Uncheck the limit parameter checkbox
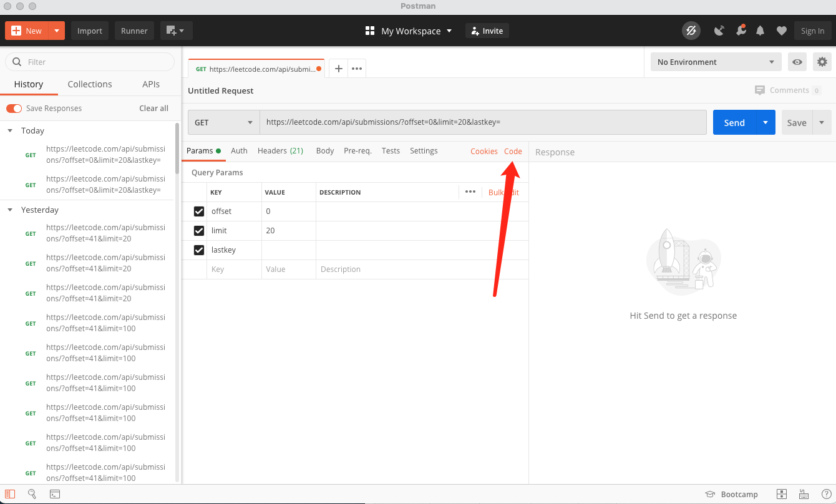The image size is (836, 504). pos(199,231)
